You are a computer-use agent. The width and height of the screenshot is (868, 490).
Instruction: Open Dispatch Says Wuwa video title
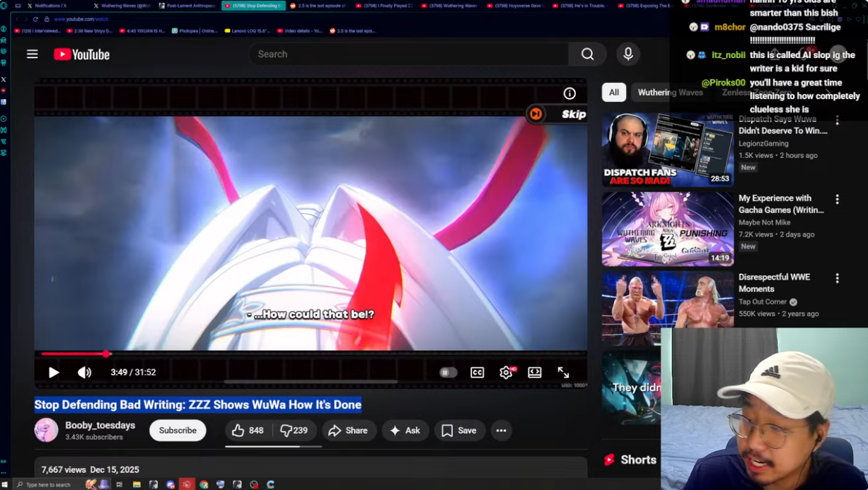pos(783,125)
